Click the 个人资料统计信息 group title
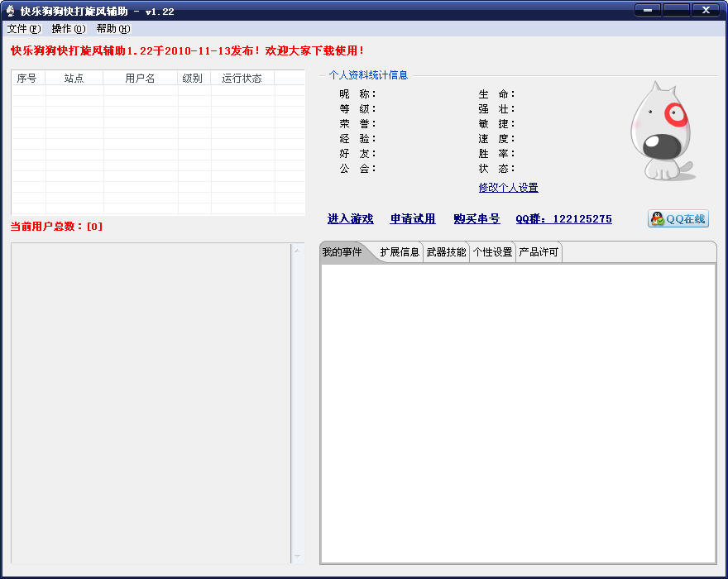 tap(368, 75)
